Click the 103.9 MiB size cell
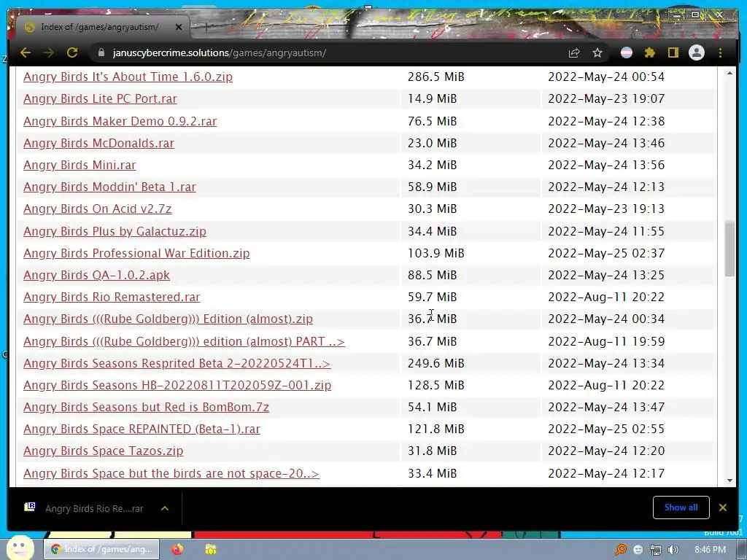747x560 pixels. (x=436, y=253)
